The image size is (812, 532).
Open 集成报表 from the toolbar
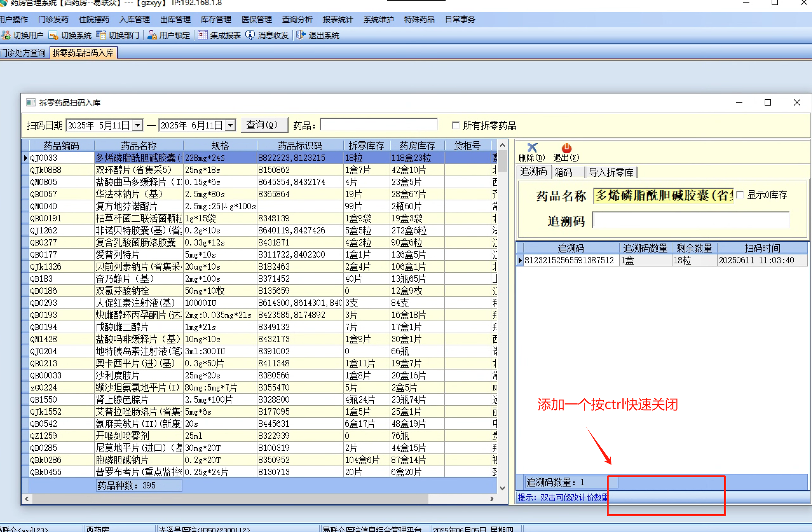pyautogui.click(x=203, y=35)
